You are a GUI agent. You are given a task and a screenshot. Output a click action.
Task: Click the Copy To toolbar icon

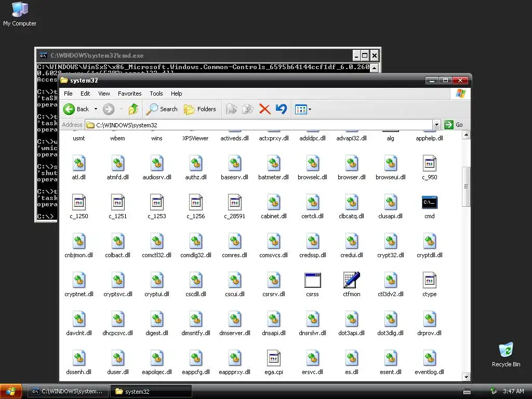(x=248, y=109)
